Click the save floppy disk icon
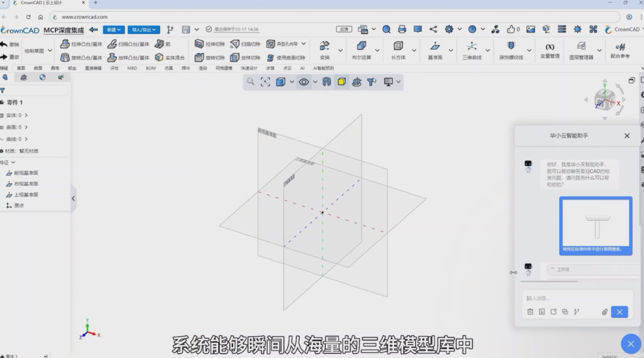The width and height of the screenshot is (644, 358). (x=186, y=30)
